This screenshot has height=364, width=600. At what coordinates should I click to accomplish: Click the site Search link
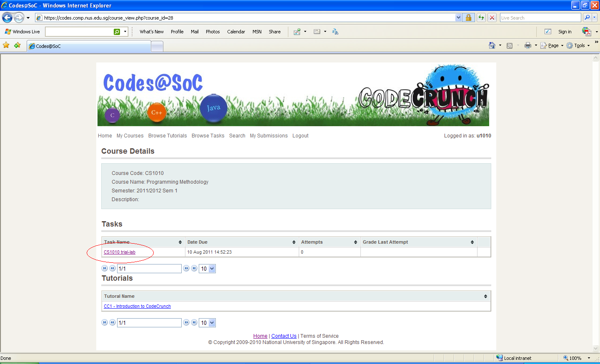tap(237, 136)
